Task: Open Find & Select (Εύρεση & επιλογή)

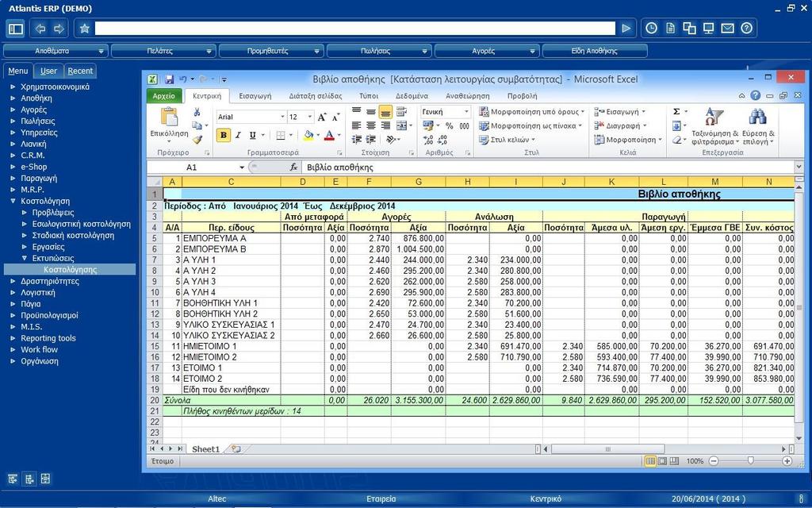Action: (758, 126)
